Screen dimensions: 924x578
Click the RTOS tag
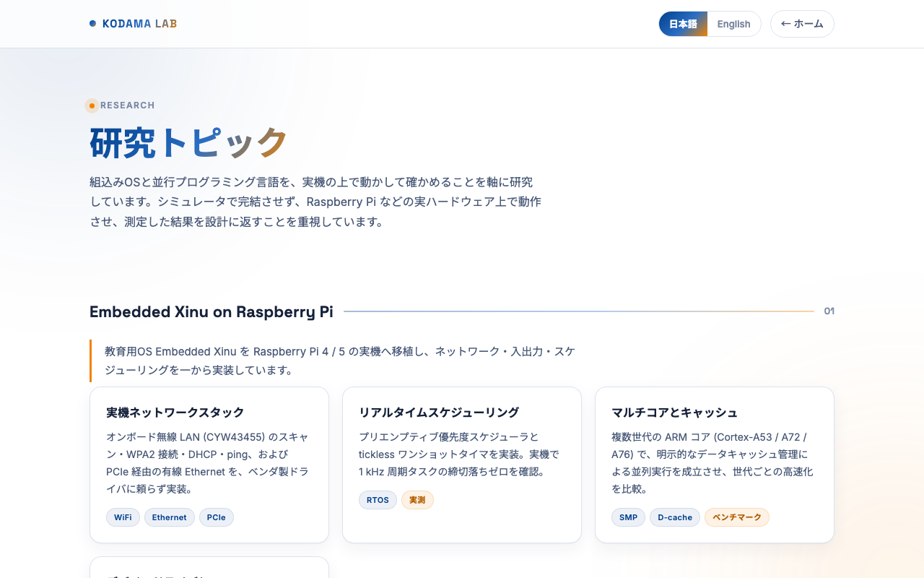pyautogui.click(x=378, y=500)
